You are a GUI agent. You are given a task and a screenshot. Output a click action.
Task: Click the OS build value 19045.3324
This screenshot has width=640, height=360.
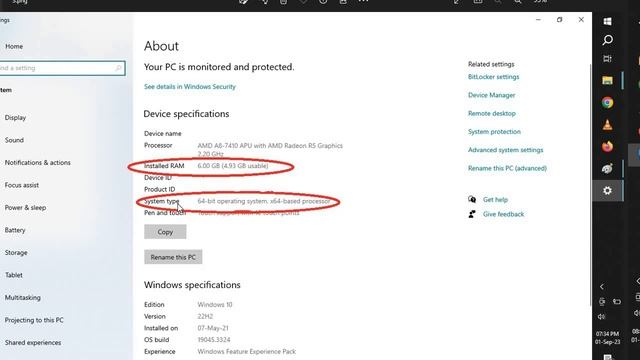coord(214,340)
